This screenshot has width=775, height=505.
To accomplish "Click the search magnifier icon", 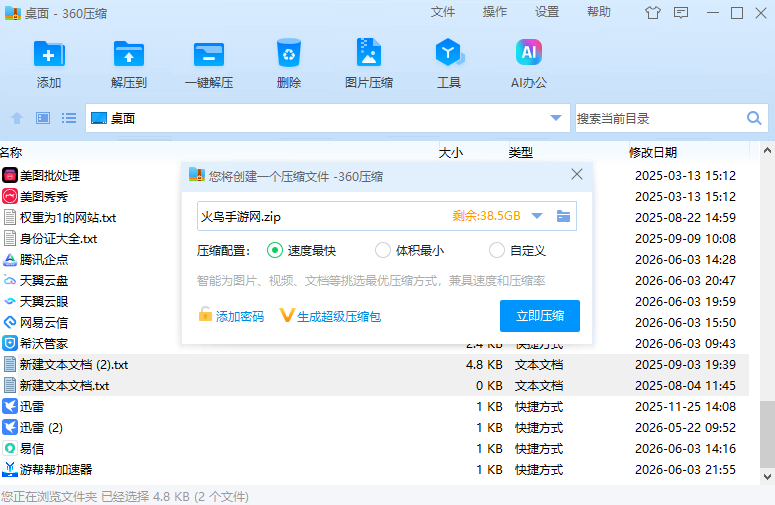I will [754, 118].
